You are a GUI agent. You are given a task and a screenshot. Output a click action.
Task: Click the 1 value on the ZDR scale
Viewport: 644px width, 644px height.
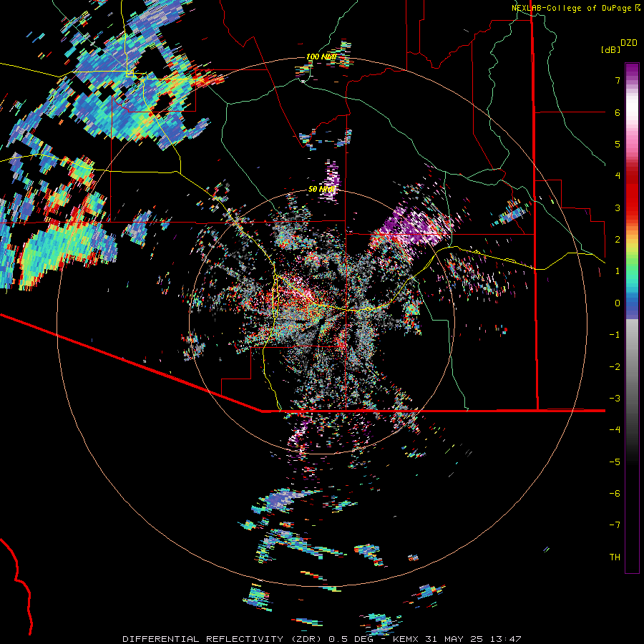click(618, 271)
